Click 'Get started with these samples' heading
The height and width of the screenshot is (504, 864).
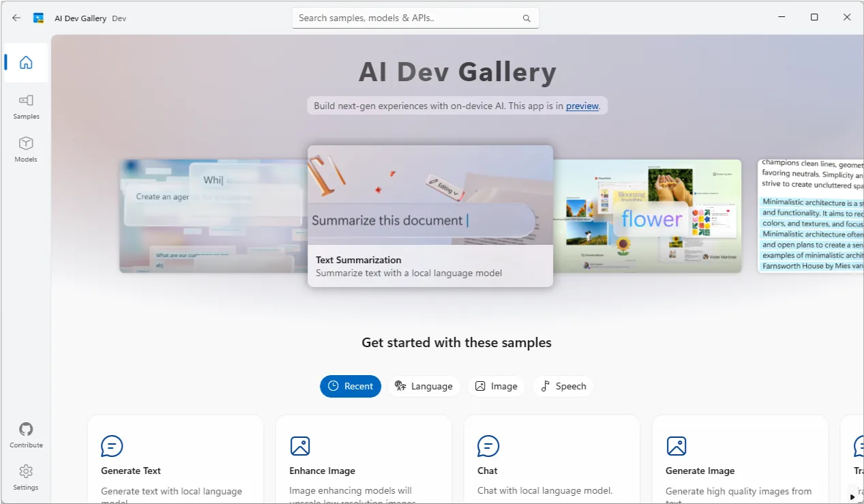click(457, 342)
